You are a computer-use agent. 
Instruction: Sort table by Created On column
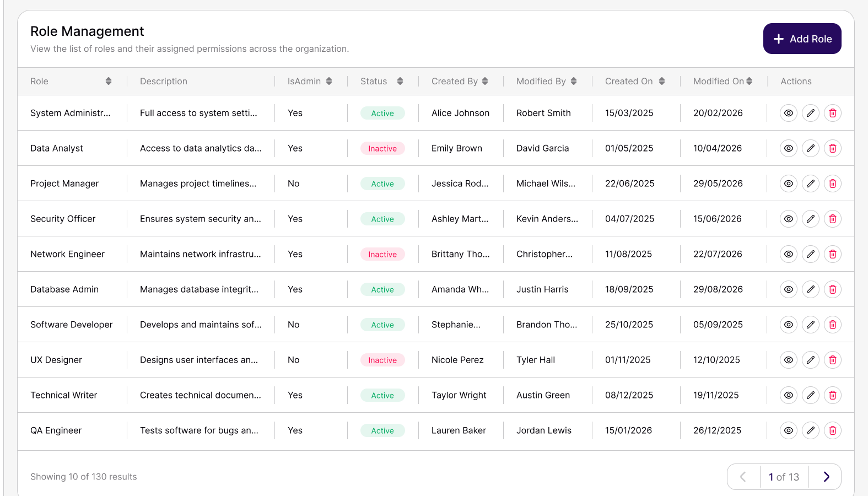[662, 81]
